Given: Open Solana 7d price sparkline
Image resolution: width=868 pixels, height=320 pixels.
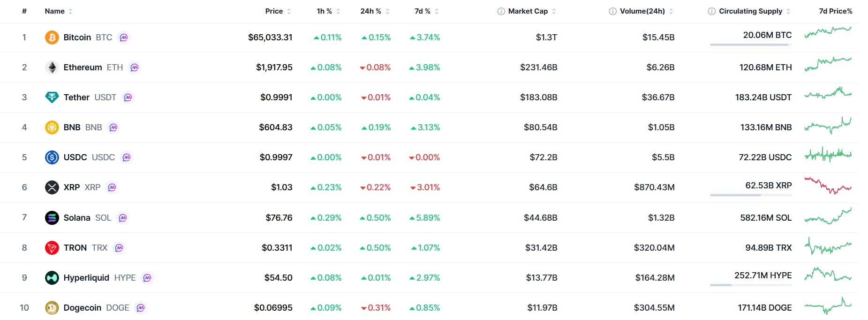Looking at the screenshot, I should click(828, 216).
